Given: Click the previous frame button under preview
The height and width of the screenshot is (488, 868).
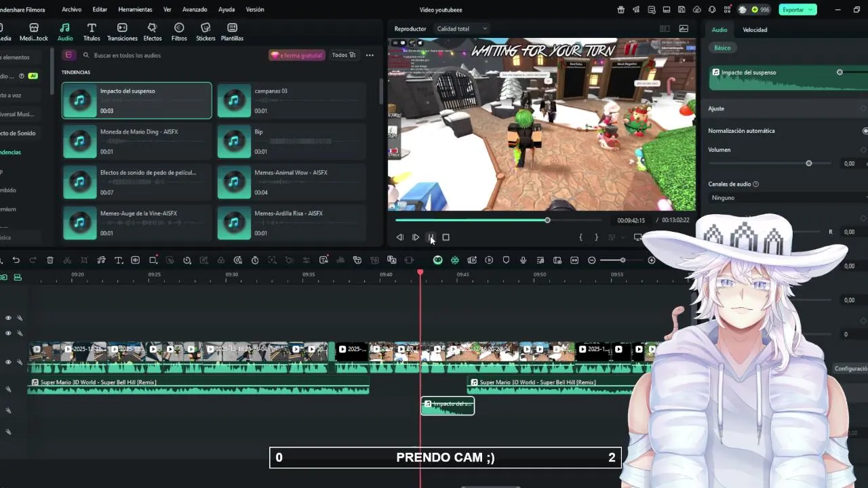Looking at the screenshot, I should click(399, 237).
